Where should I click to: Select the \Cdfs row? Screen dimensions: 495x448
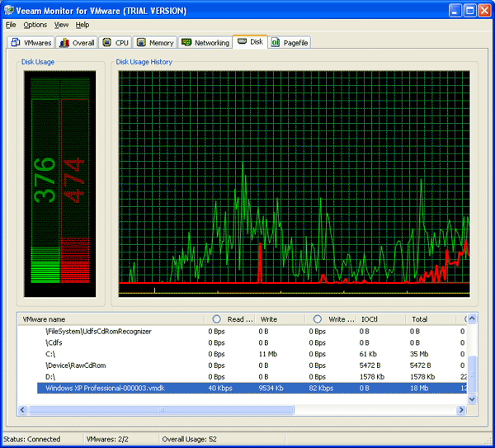point(243,343)
